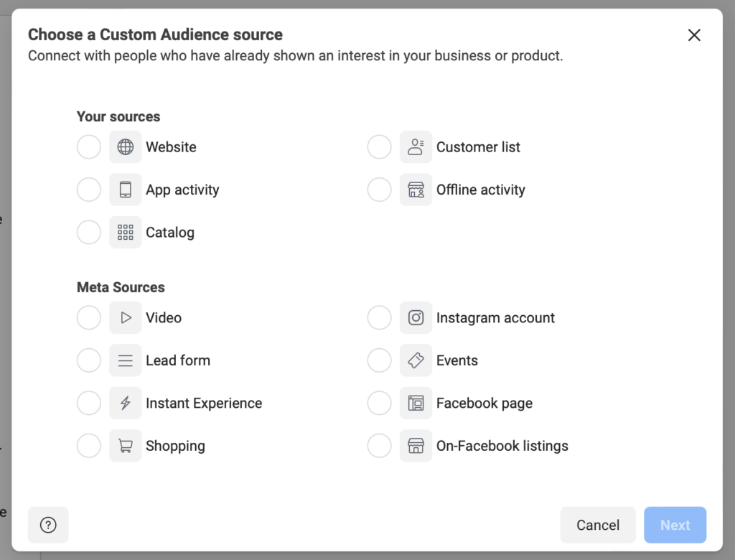Select the Facebook page radio button
735x560 pixels.
[380, 403]
